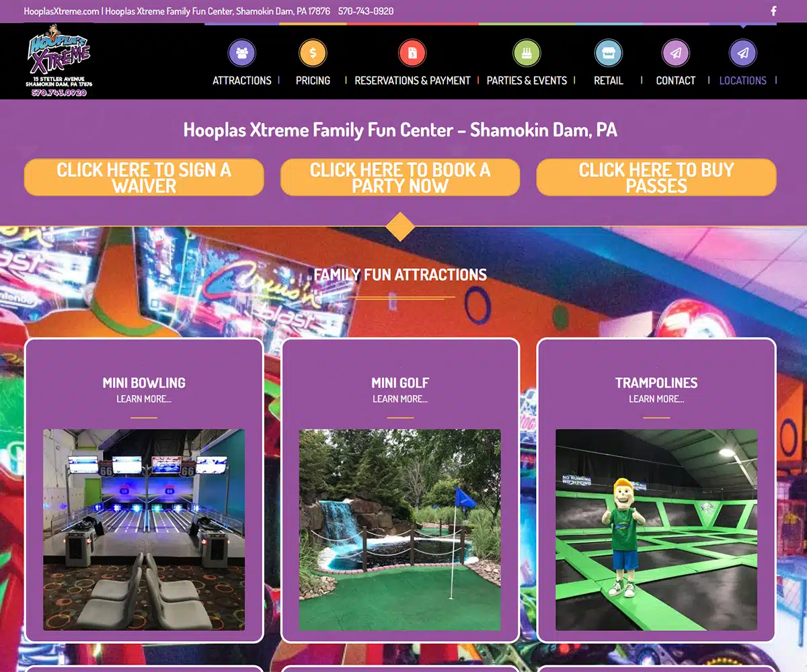Open the RETAIL menu item
807x672 pixels.
click(x=609, y=81)
